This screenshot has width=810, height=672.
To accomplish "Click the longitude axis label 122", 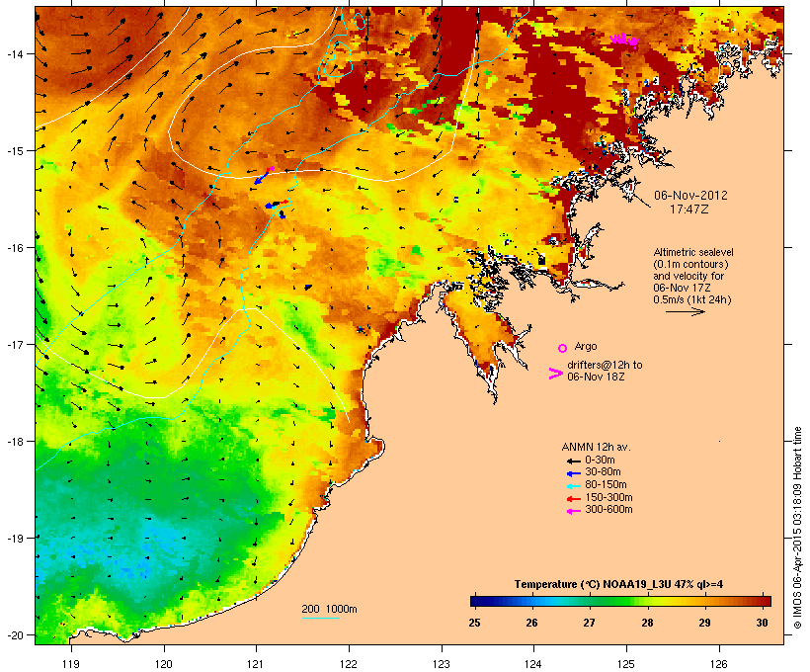I will coord(349,664).
